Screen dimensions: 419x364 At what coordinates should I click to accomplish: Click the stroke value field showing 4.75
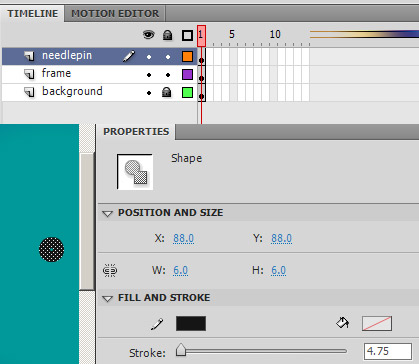(388, 351)
